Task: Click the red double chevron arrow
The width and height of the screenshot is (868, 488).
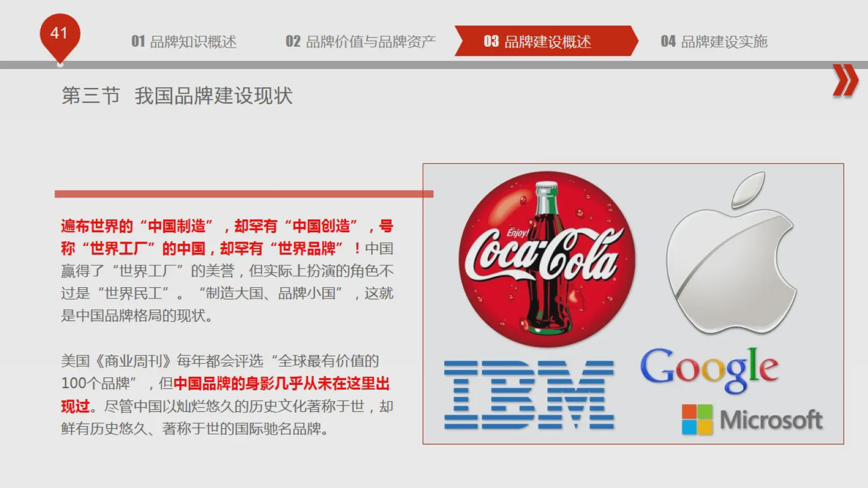Action: click(845, 81)
